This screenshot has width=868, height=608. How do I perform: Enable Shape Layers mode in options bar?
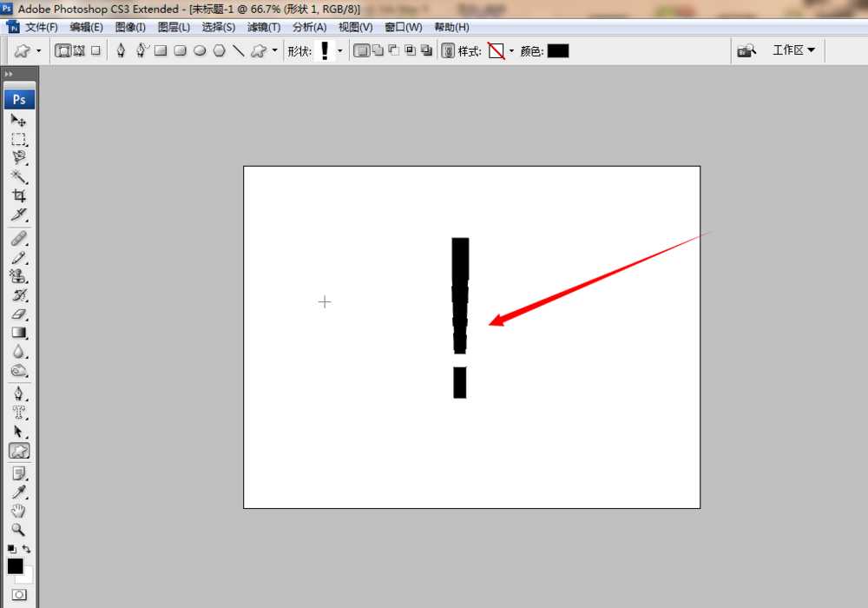[x=63, y=51]
